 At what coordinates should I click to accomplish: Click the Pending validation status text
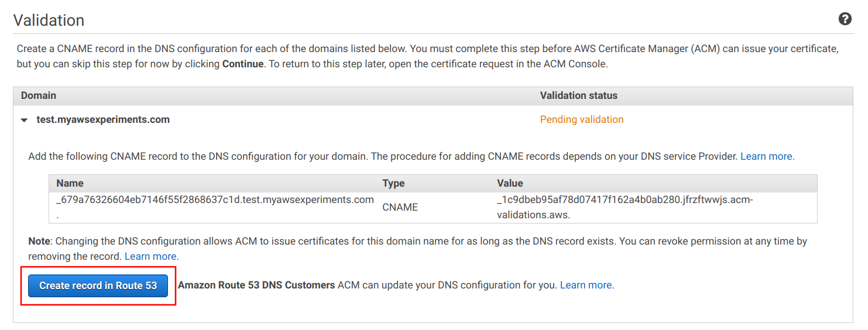click(x=581, y=119)
